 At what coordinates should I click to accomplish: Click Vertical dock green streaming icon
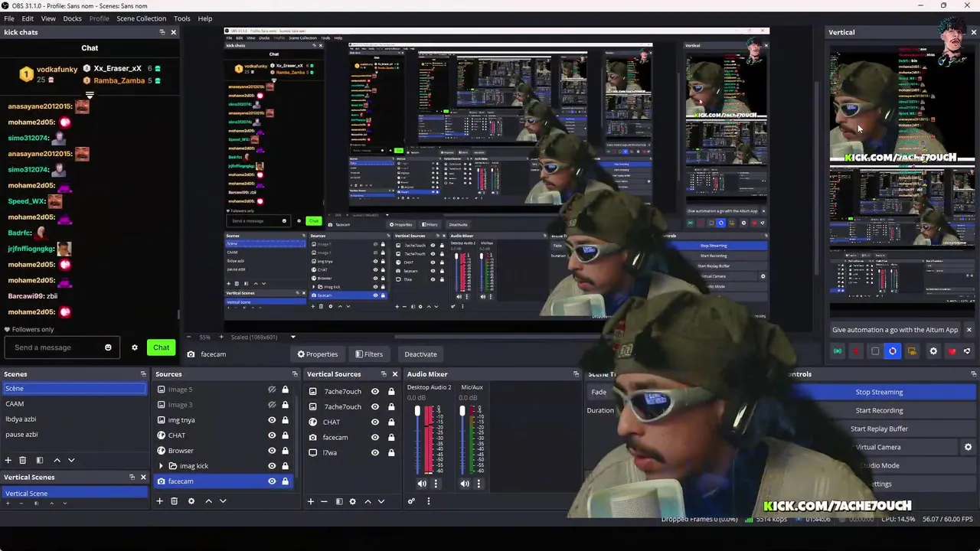pos(838,351)
